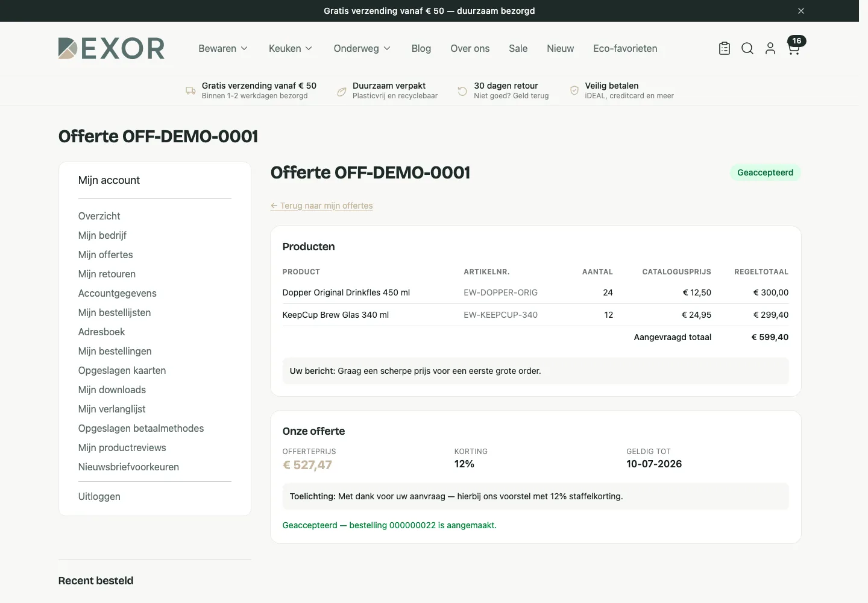The image size is (868, 603).
Task: Open Mijn bestellijsten in sidebar
Action: (x=115, y=312)
